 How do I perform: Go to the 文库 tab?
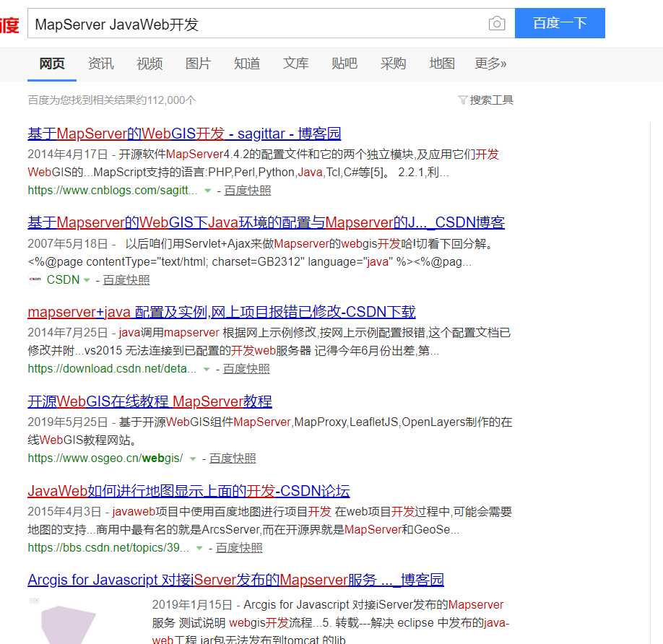(x=295, y=64)
